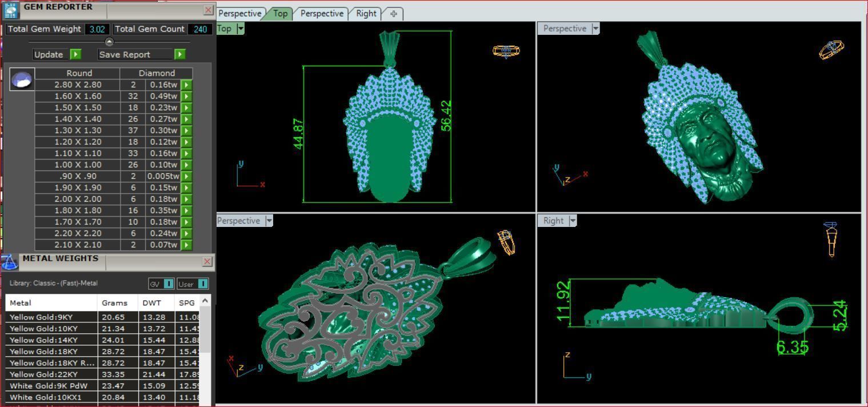Click green arrow beside Save Report
This screenshot has width=868, height=407.
(x=180, y=54)
